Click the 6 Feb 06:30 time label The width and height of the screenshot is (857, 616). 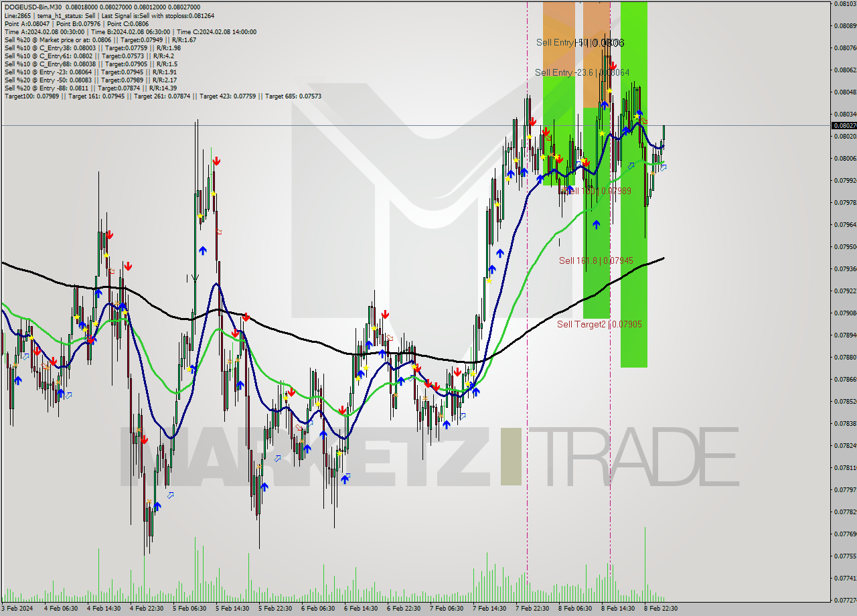click(x=317, y=609)
